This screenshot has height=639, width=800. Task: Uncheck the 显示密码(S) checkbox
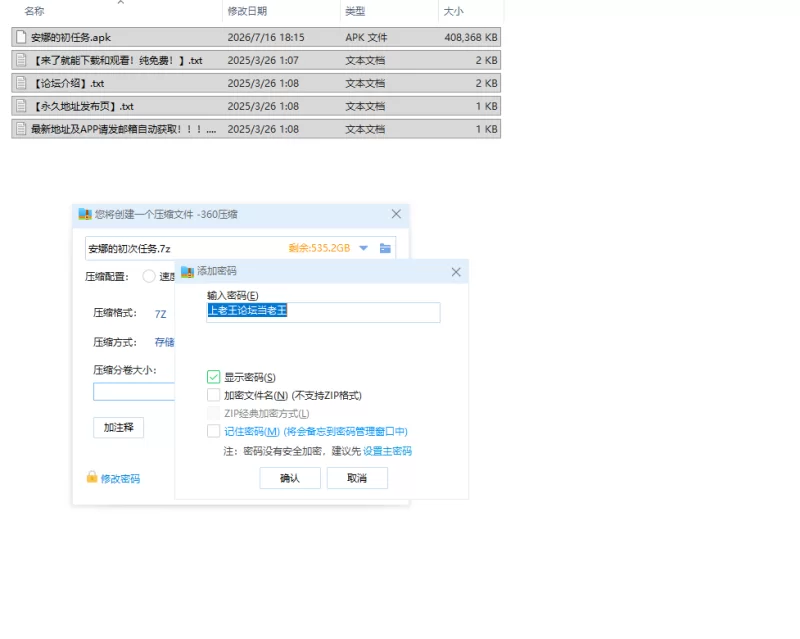point(213,377)
